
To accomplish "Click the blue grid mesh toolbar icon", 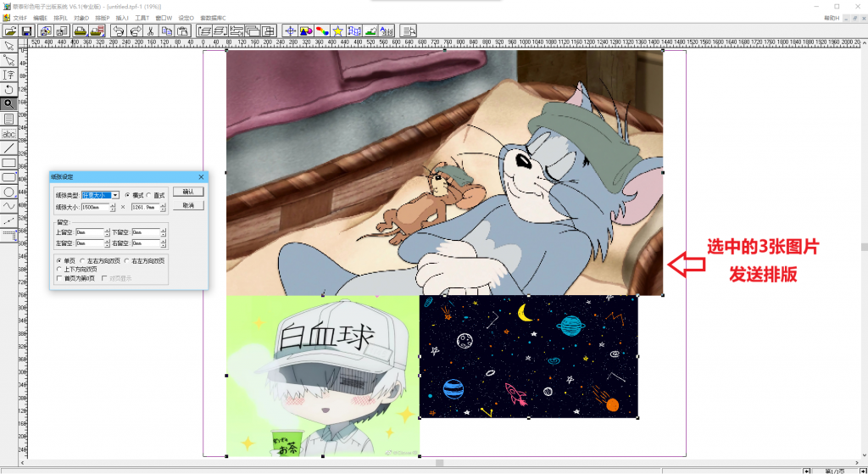I will coord(353,31).
